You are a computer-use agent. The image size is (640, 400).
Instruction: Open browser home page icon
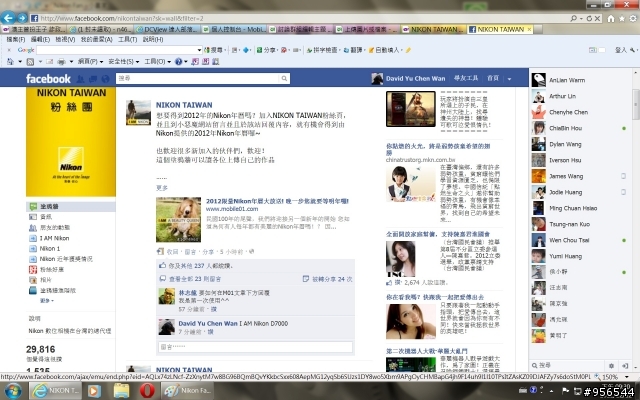611,18
